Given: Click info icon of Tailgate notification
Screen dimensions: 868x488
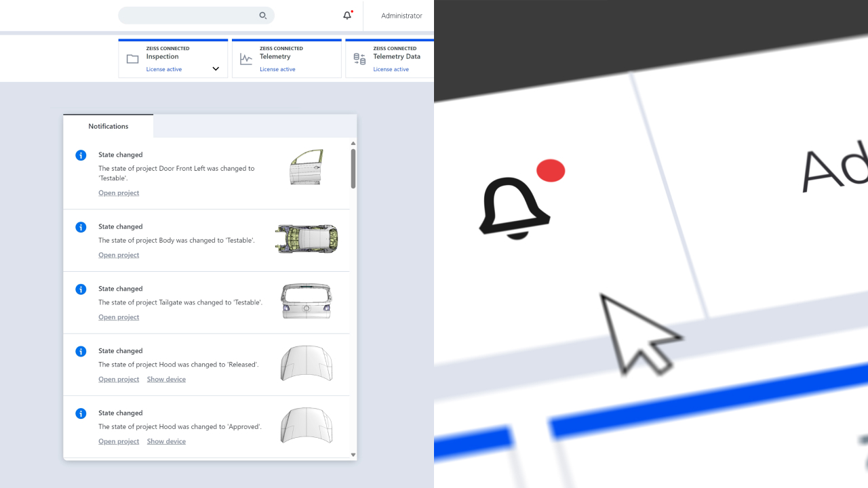Looking at the screenshot, I should [x=81, y=289].
